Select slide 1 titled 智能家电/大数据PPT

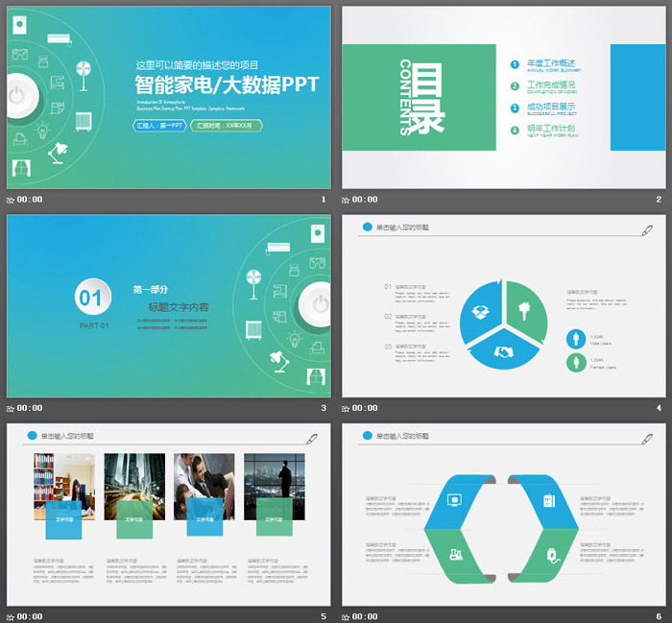coord(168,97)
